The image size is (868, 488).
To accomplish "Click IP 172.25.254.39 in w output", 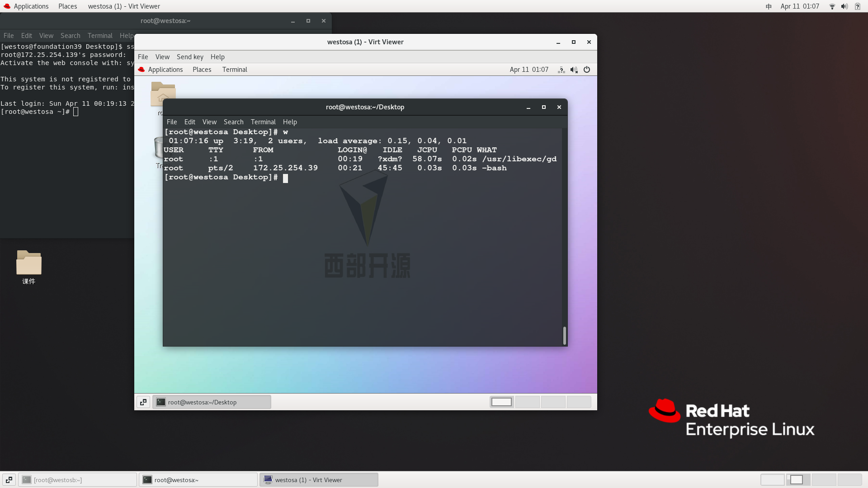I will tap(285, 168).
